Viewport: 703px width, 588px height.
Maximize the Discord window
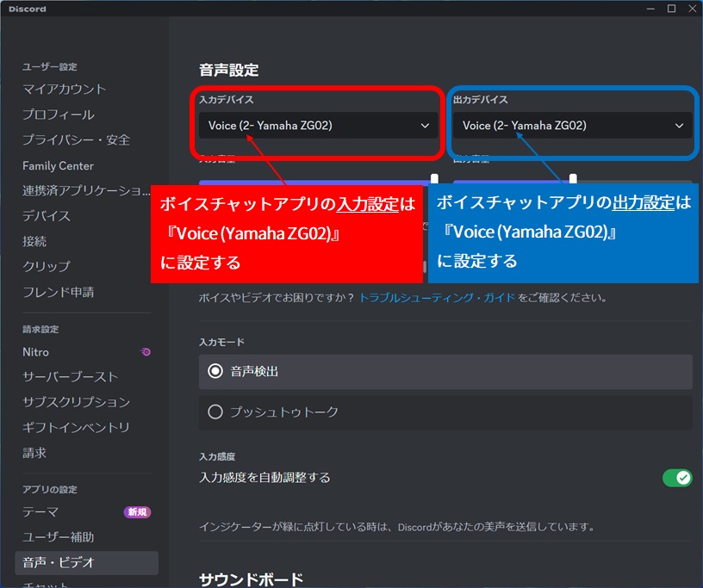tap(672, 9)
